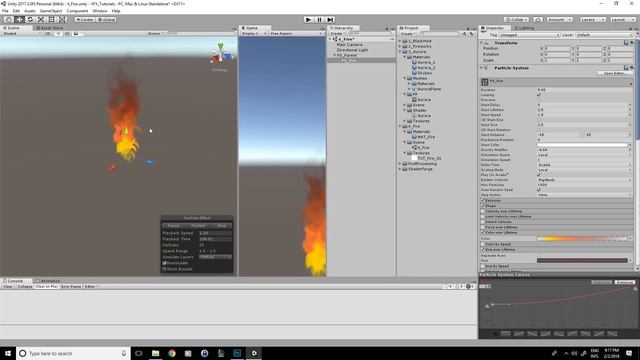Toggle Play On Awake checkbox
This screenshot has width=640, height=360.
(x=539, y=175)
